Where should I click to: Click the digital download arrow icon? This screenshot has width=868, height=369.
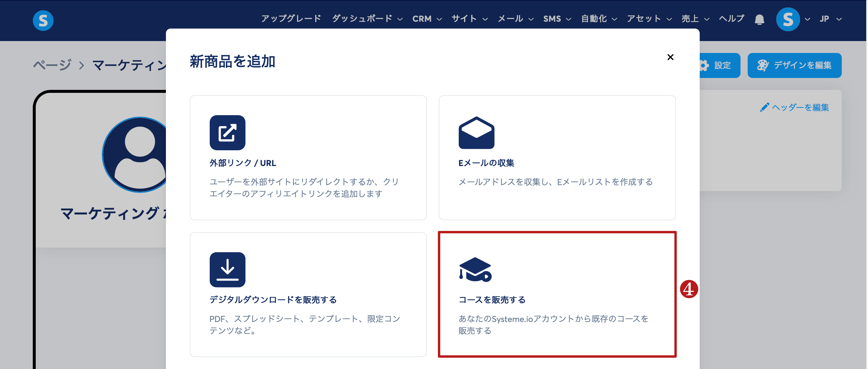[228, 269]
